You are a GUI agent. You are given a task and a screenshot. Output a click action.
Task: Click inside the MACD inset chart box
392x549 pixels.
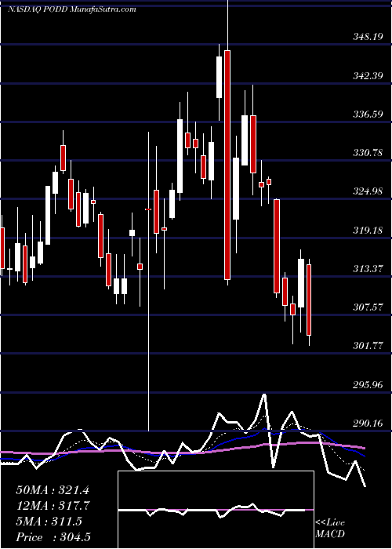[216, 510]
